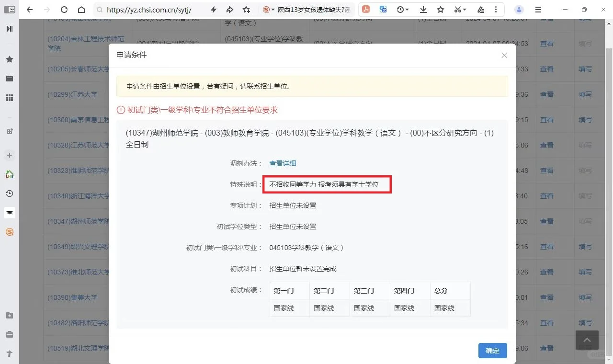The width and height of the screenshot is (613, 364).
Task: Open the user account avatar icon
Action: [x=519, y=10]
